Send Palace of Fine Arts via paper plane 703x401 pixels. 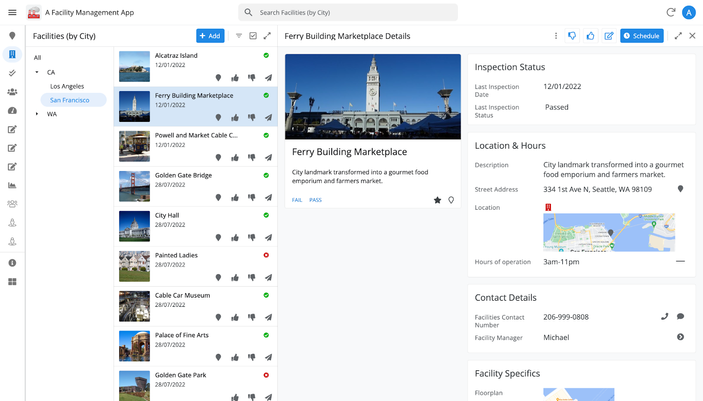pyautogui.click(x=268, y=357)
